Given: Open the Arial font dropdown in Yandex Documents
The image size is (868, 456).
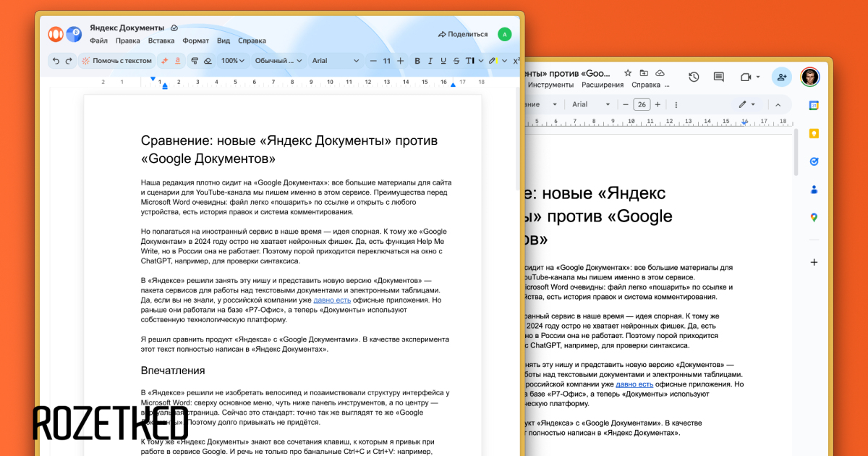Looking at the screenshot, I should tap(335, 61).
